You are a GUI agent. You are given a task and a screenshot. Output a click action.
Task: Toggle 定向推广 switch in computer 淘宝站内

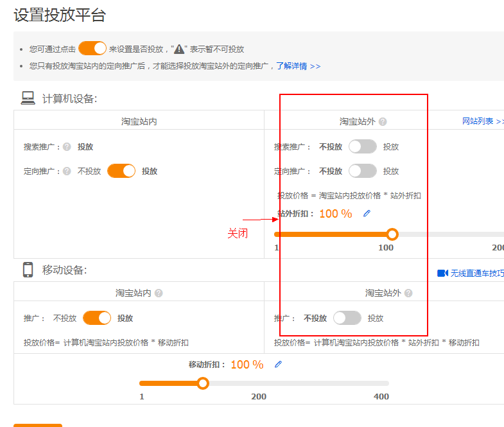click(121, 171)
